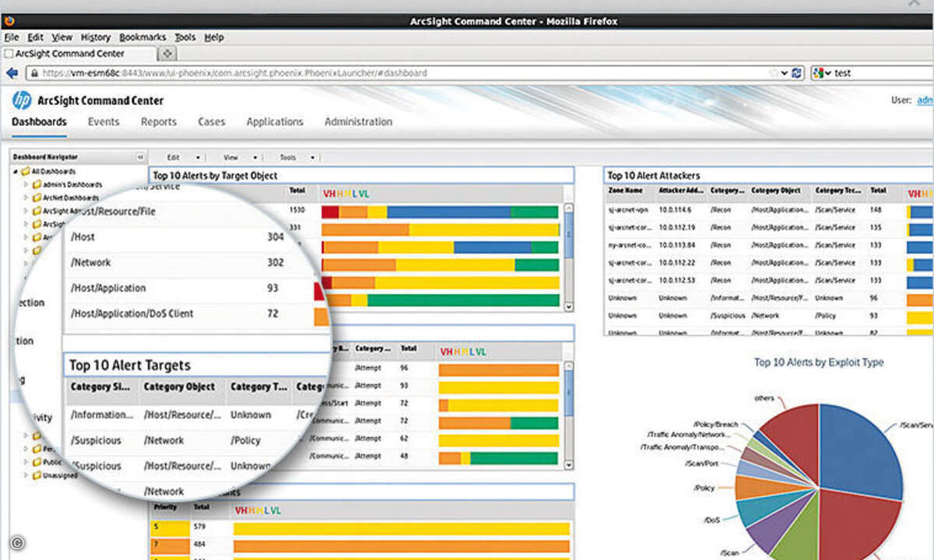Screen dimensions: 934x560
Task: Click the Top 10 Alert Attackers title
Action: tap(654, 176)
